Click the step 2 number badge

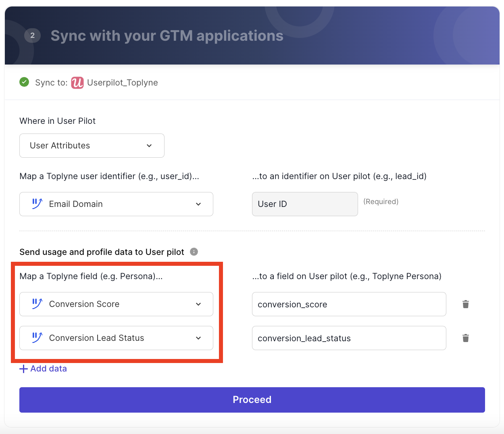(33, 35)
